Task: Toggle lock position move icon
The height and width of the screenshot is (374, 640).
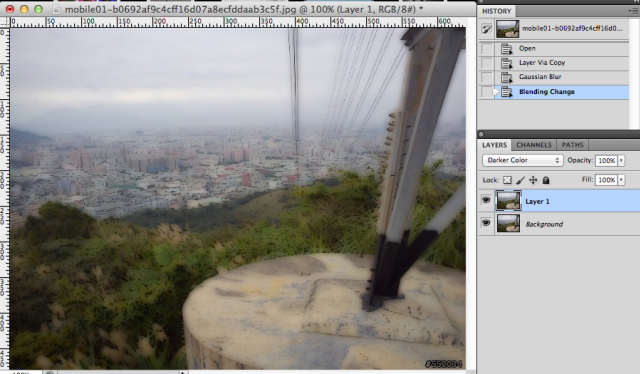Action: (533, 180)
